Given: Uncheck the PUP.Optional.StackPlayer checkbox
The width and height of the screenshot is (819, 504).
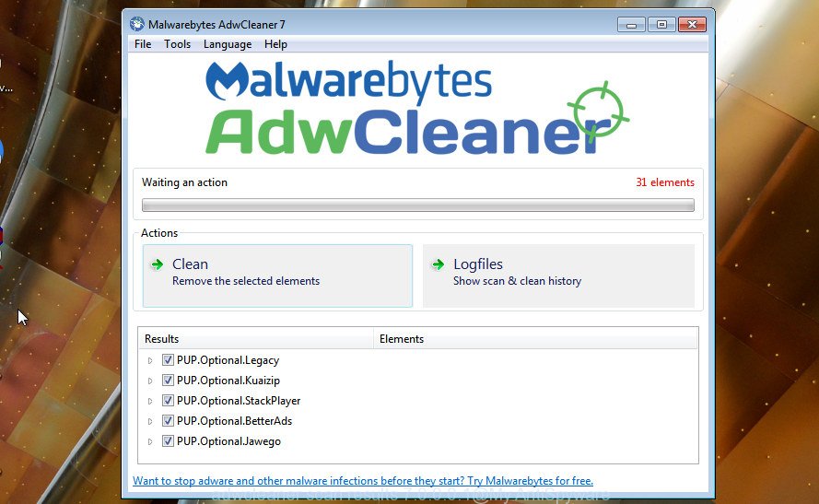Looking at the screenshot, I should (168, 401).
